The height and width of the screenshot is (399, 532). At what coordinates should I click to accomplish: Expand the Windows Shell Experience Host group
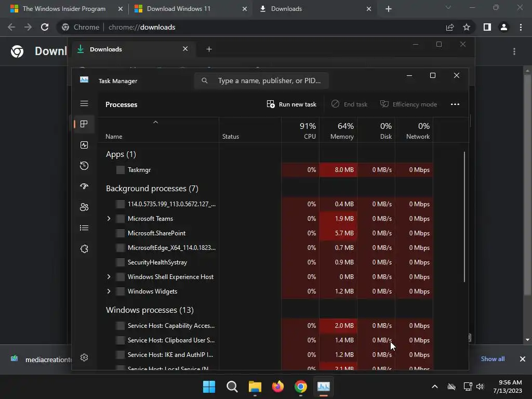[x=109, y=277]
